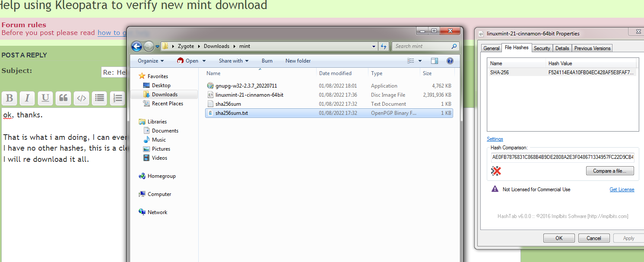Click Cancel in the Properties dialog
This screenshot has height=262, width=644.
(x=593, y=238)
